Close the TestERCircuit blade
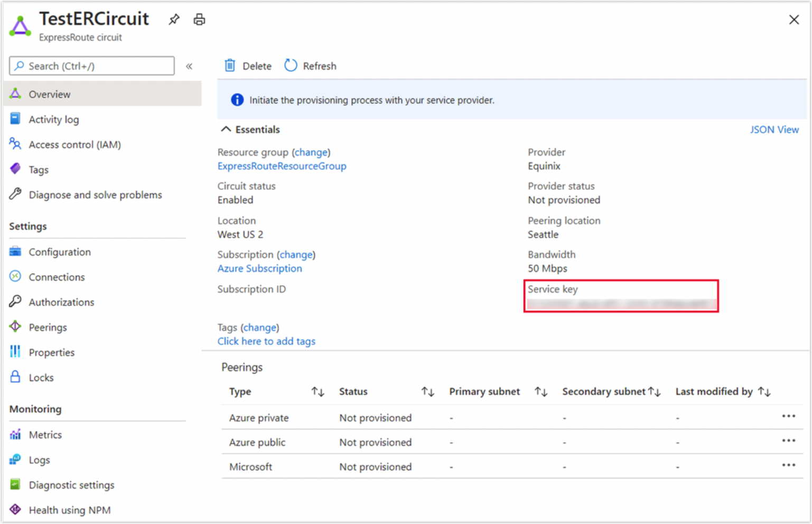Image resolution: width=812 pixels, height=524 pixels. 794,20
